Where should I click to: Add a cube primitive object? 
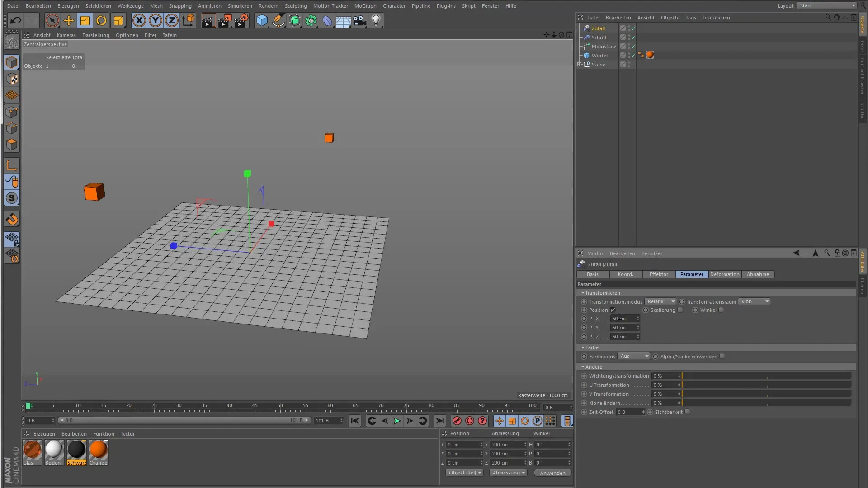[262, 20]
